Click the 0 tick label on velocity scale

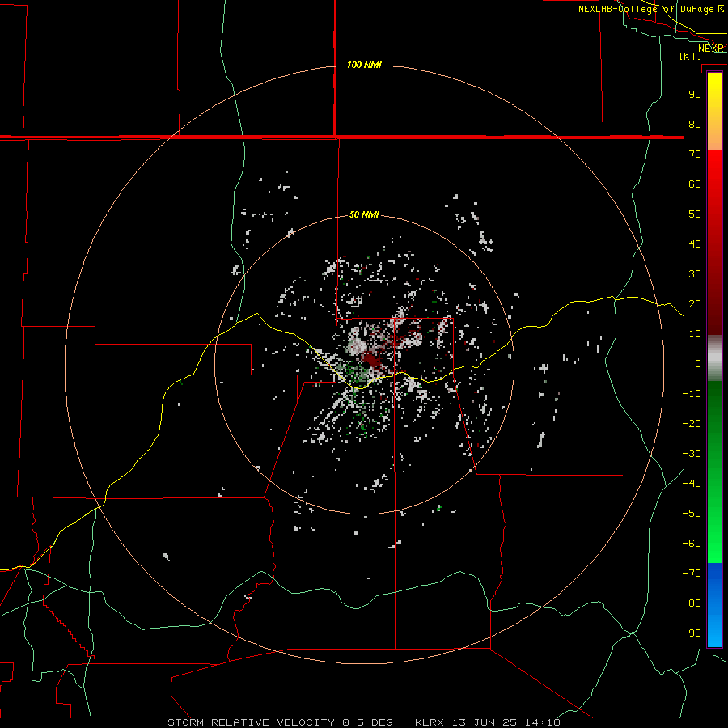(698, 363)
